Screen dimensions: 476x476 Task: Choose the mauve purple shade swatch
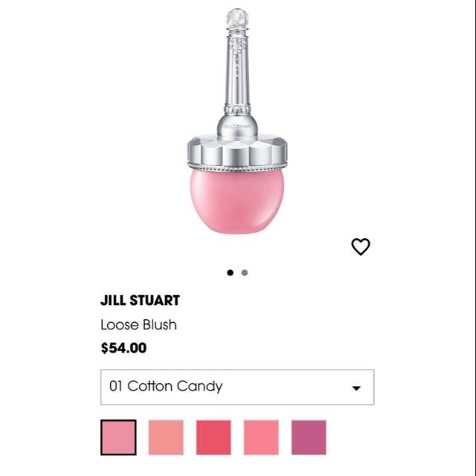coord(309,437)
